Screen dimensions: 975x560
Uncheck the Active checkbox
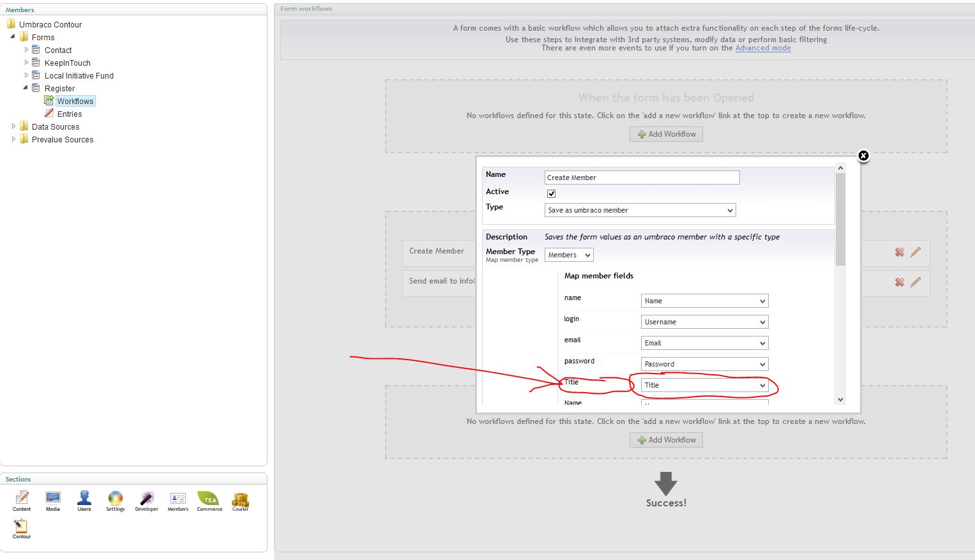click(x=552, y=193)
